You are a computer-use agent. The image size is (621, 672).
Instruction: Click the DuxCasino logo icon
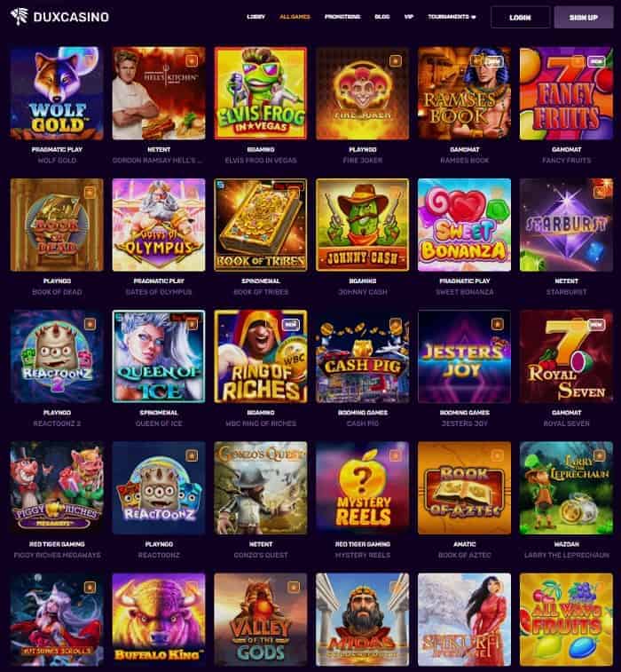click(x=20, y=17)
